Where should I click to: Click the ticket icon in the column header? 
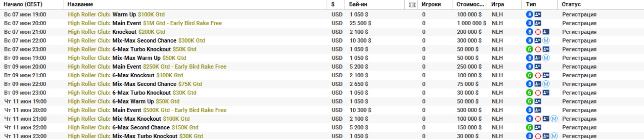click(412, 5)
